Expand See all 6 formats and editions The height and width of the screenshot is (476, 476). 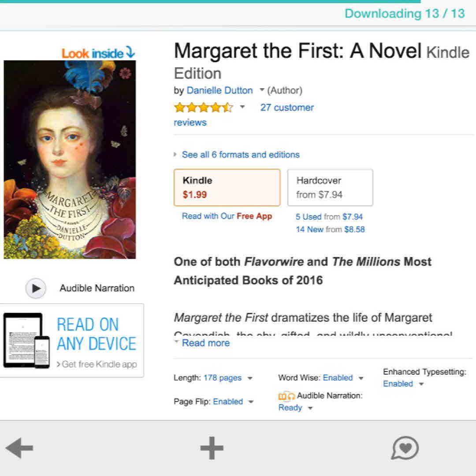pyautogui.click(x=240, y=155)
